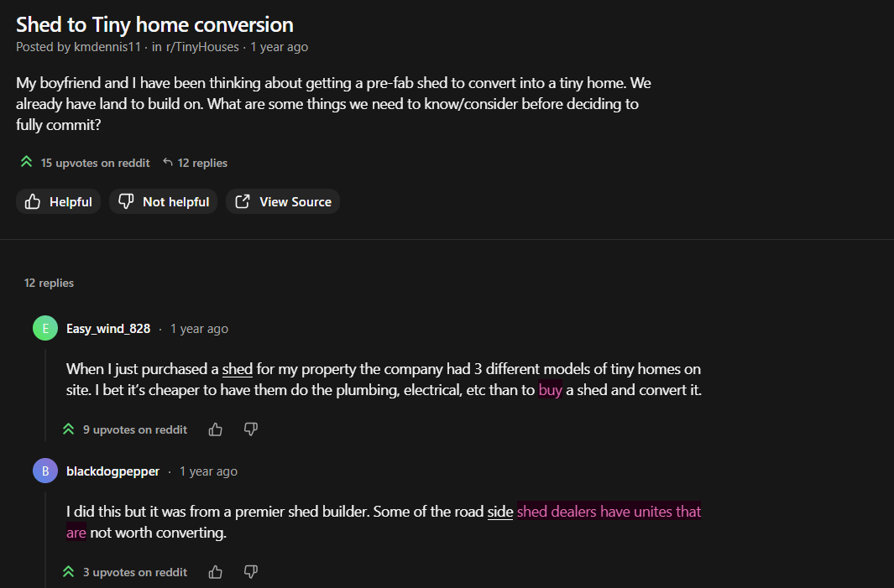894x588 pixels.
Task: Click the post title 'Shed to Tiny home conversion'
Action: (x=154, y=24)
